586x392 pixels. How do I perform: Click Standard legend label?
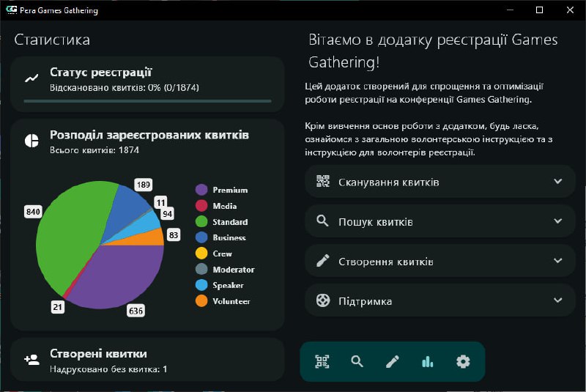[x=230, y=222]
